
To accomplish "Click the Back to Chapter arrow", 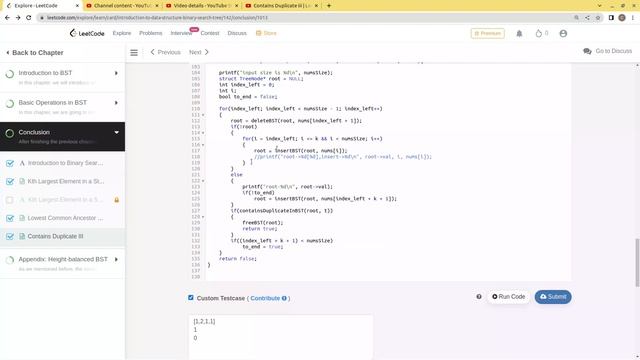I will pos(8,53).
